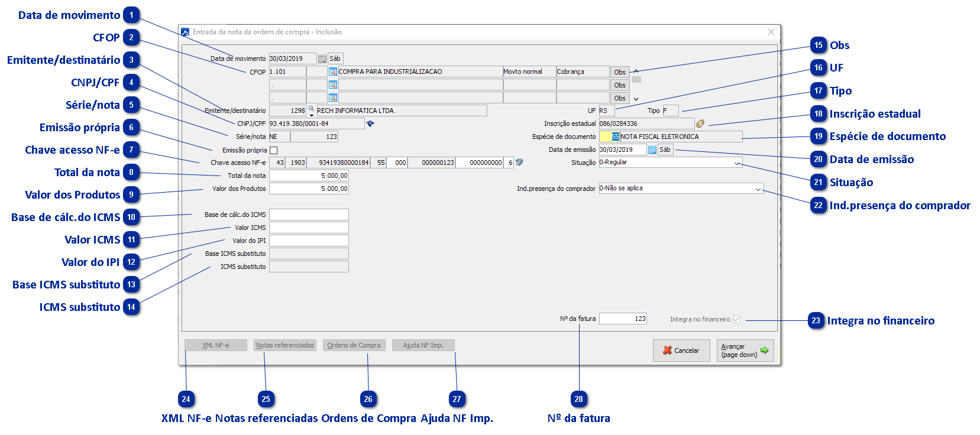Click the Valor do IPI field
Viewport: 980px width, 435px height.
309,241
